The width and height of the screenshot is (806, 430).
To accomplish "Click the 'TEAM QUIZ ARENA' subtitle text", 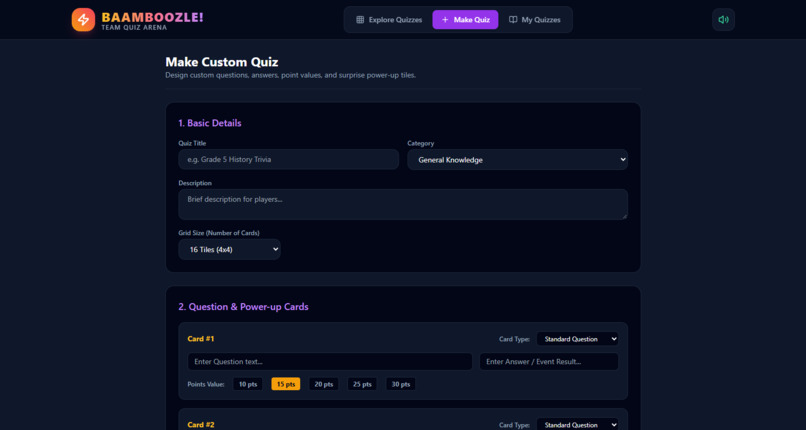I will coord(134,28).
